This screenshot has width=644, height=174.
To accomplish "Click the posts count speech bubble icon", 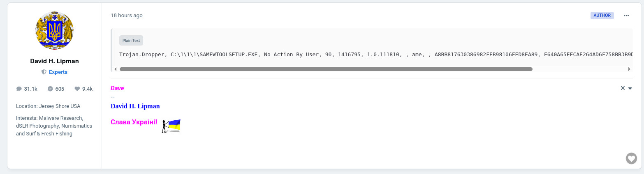I will pyautogui.click(x=19, y=89).
